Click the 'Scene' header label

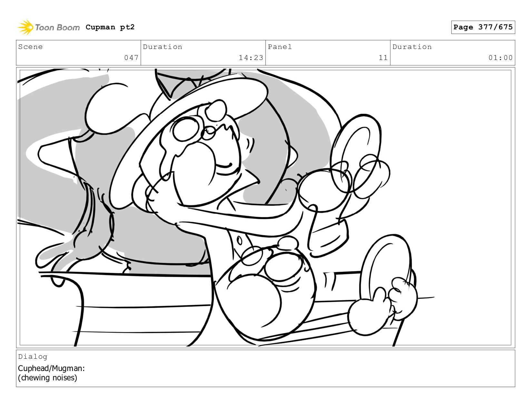[x=30, y=47]
